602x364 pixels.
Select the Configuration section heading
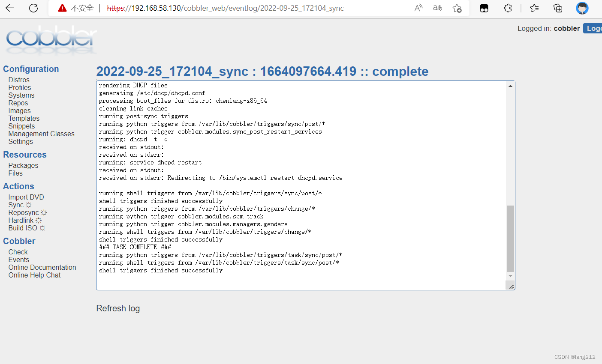(x=31, y=69)
